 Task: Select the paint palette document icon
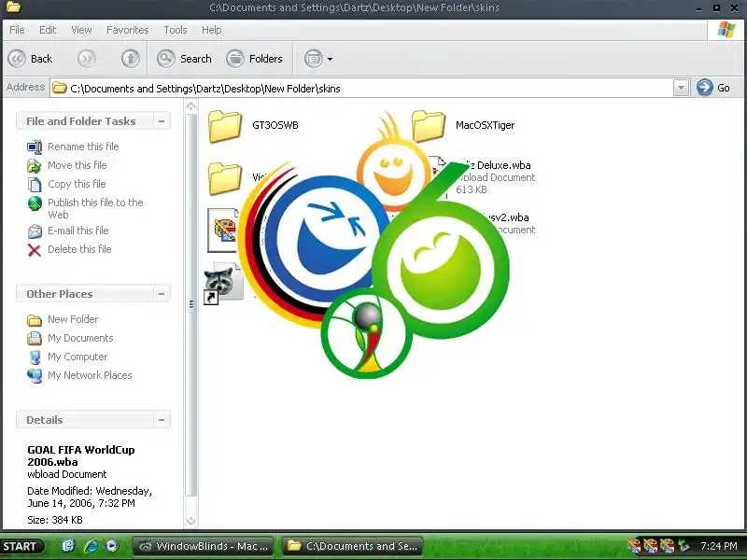click(x=223, y=231)
